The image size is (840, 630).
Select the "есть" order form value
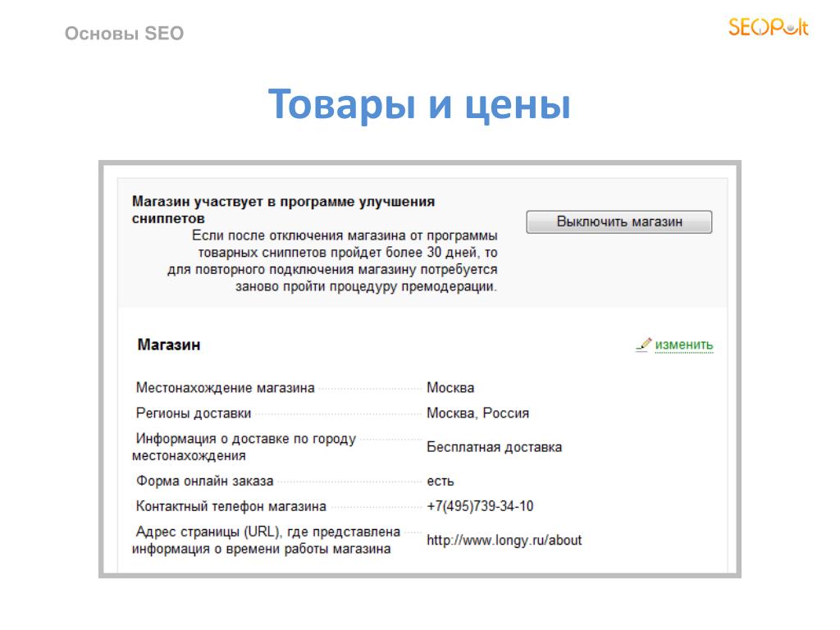tap(440, 481)
